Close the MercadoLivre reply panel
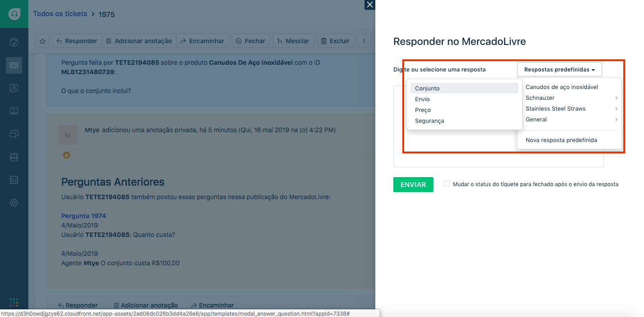This screenshot has height=317, width=644. [x=370, y=5]
